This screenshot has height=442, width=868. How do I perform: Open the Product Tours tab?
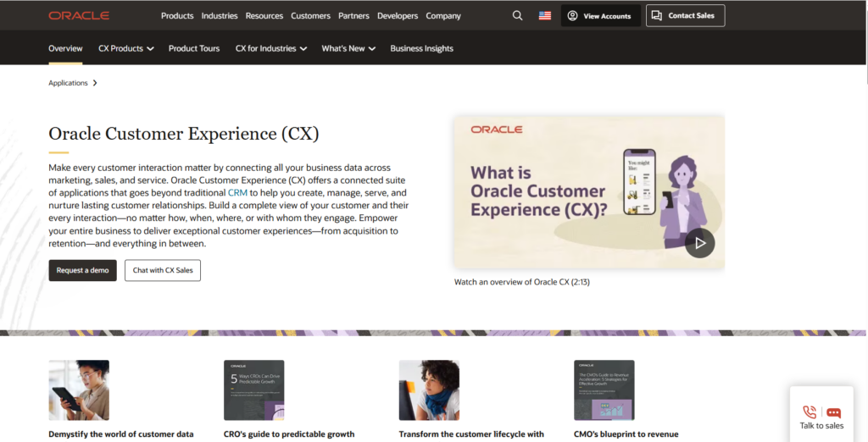194,48
